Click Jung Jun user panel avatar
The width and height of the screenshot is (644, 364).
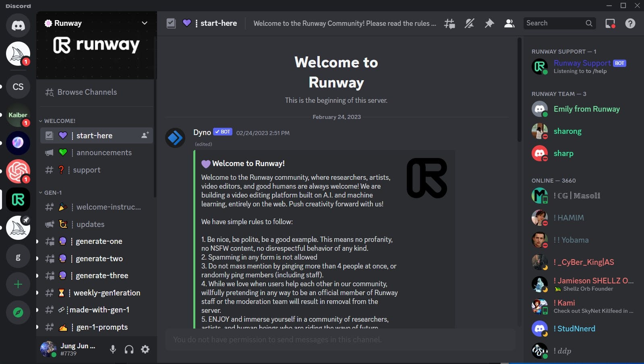tap(48, 349)
